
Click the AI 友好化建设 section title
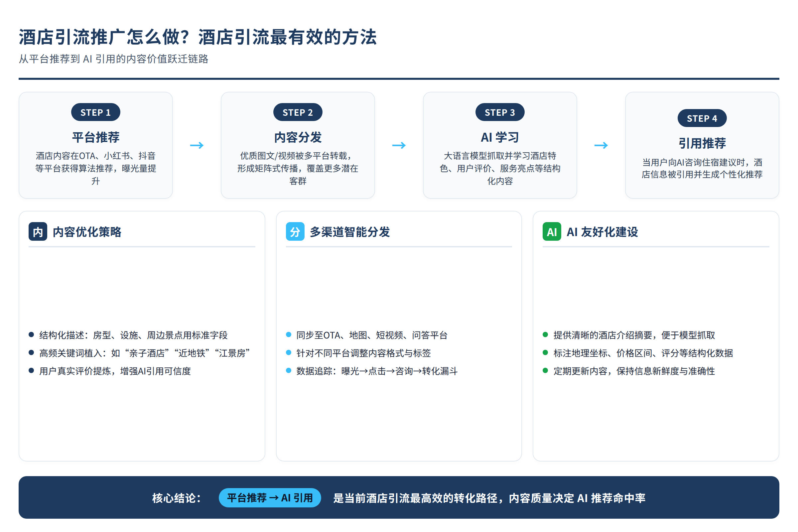[602, 232]
